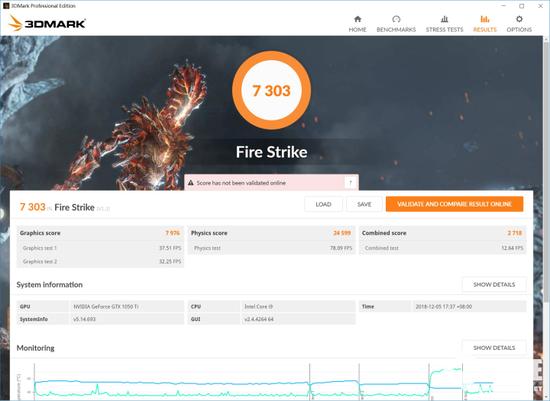Click the monitoring graph timeline
Screen dimensions: 550x401
tap(263, 382)
